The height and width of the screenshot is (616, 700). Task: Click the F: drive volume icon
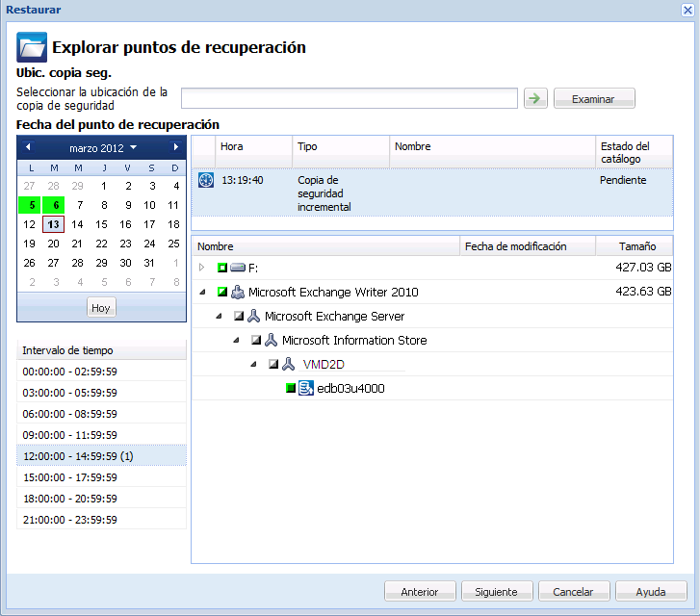point(237,268)
